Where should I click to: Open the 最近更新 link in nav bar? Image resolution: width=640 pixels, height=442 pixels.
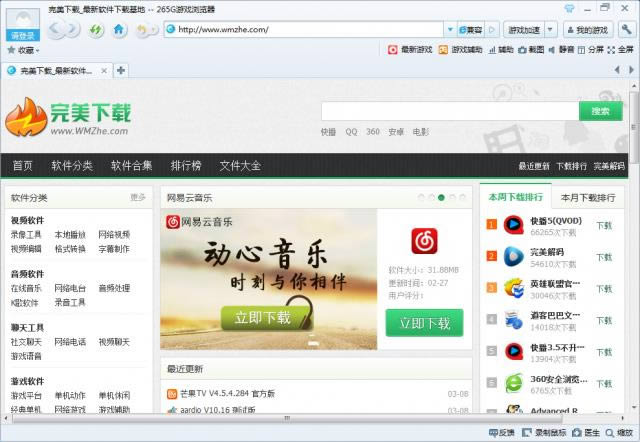[534, 166]
